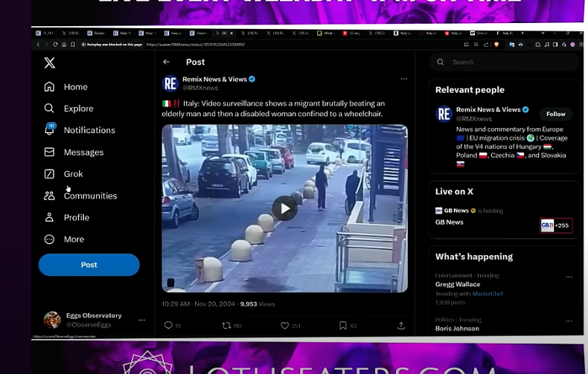Go back using the Post header arrow
The width and height of the screenshot is (588, 374).
pyautogui.click(x=167, y=62)
